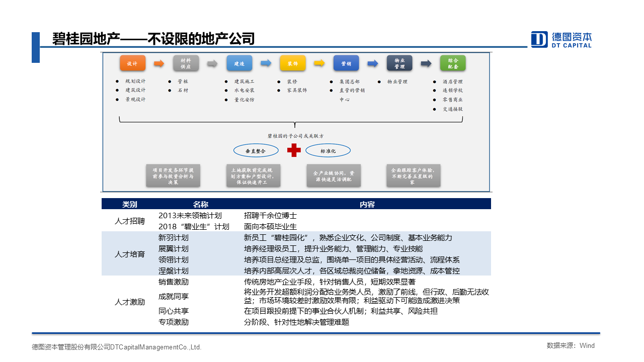Click the 内容 table header
644x362 pixels.
367,204
